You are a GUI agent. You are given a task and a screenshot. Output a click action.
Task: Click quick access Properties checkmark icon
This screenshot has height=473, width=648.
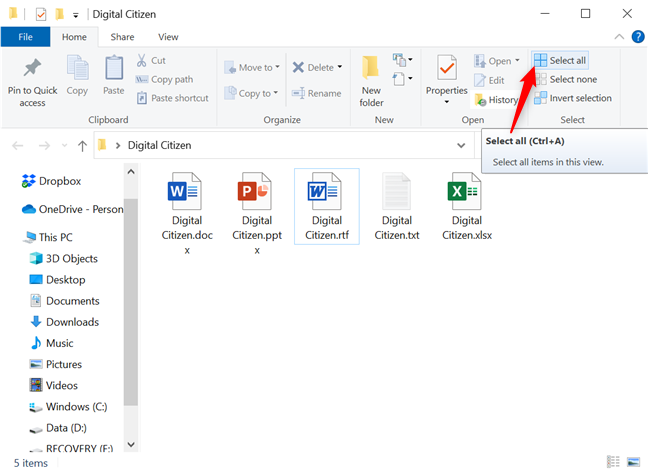point(41,15)
